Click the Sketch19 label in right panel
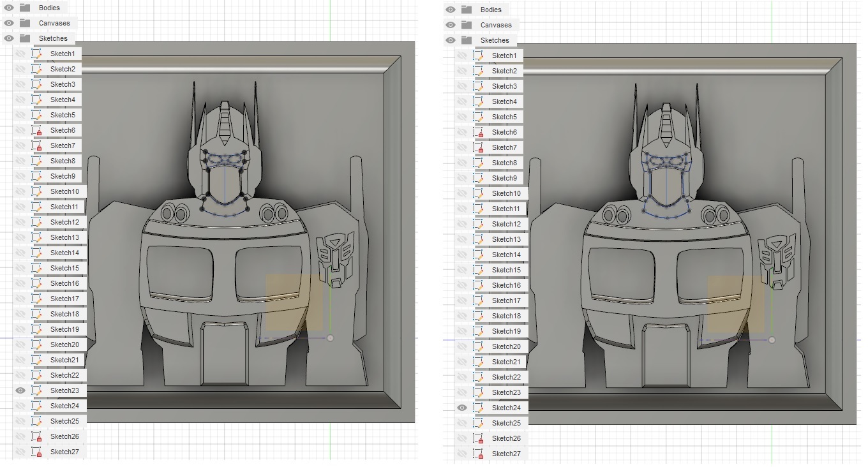Screen dimensions: 868x467 [x=506, y=331]
